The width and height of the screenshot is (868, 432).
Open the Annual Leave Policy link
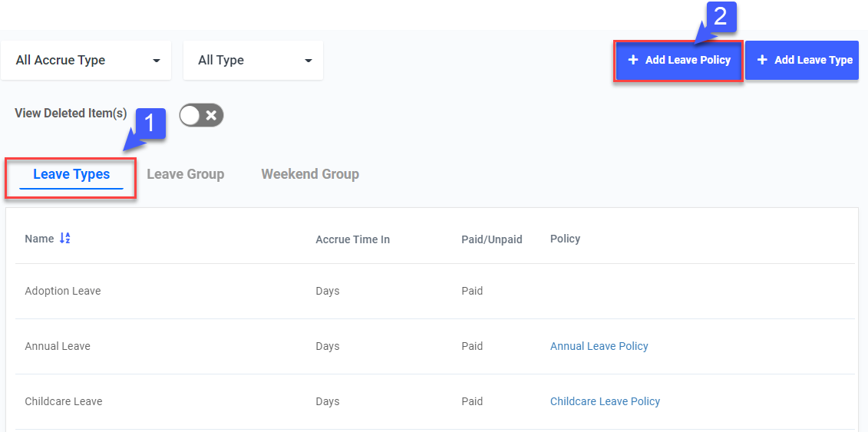pos(599,346)
